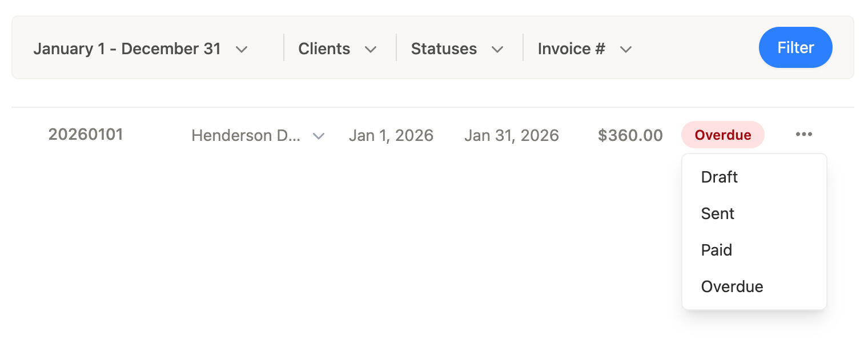
Task: Open the January 1 - December 31 selector
Action: tap(127, 49)
